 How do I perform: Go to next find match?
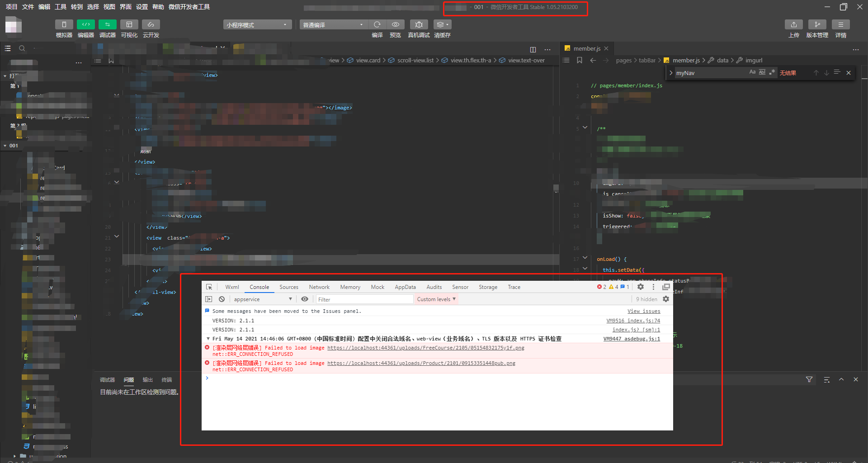coord(826,73)
